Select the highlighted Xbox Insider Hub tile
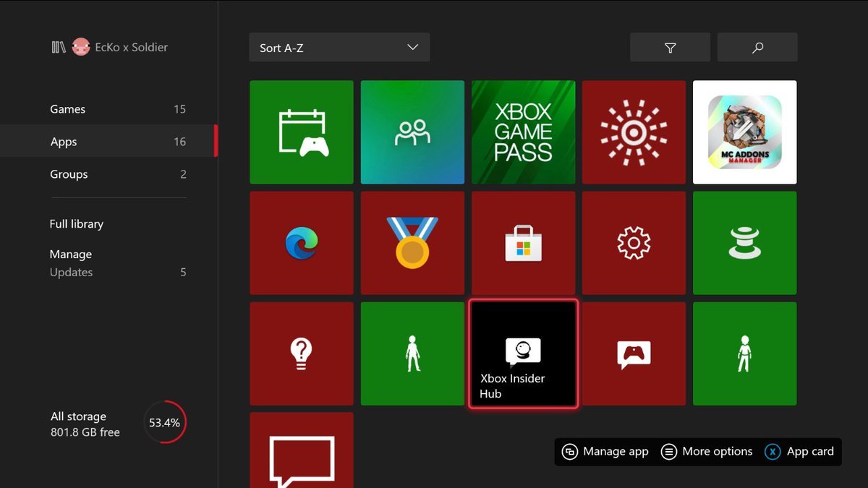Image resolution: width=868 pixels, height=488 pixels. [x=523, y=354]
